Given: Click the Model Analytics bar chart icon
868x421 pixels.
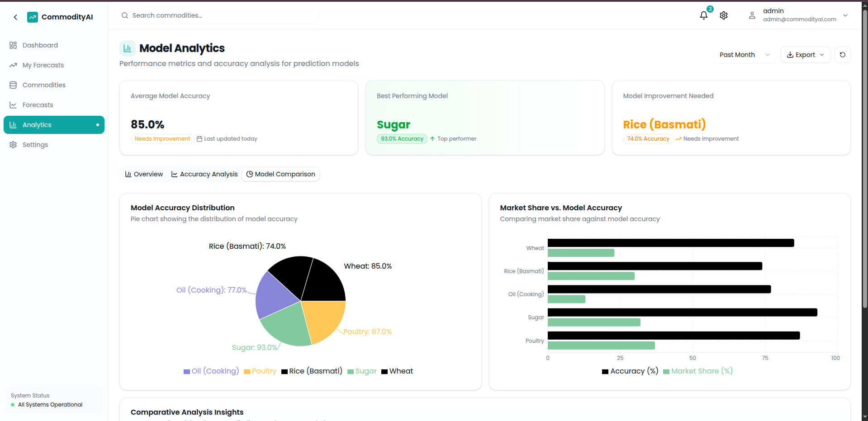Looking at the screenshot, I should 128,48.
